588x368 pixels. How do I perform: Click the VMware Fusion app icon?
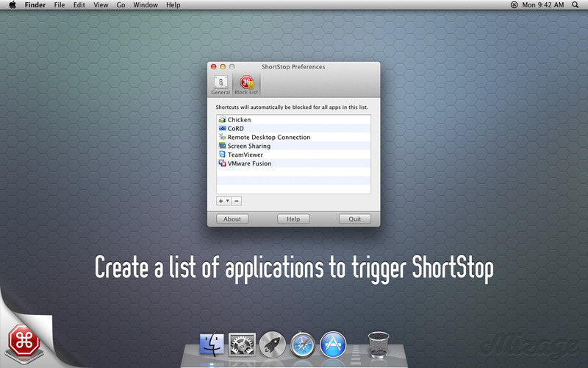[x=223, y=163]
